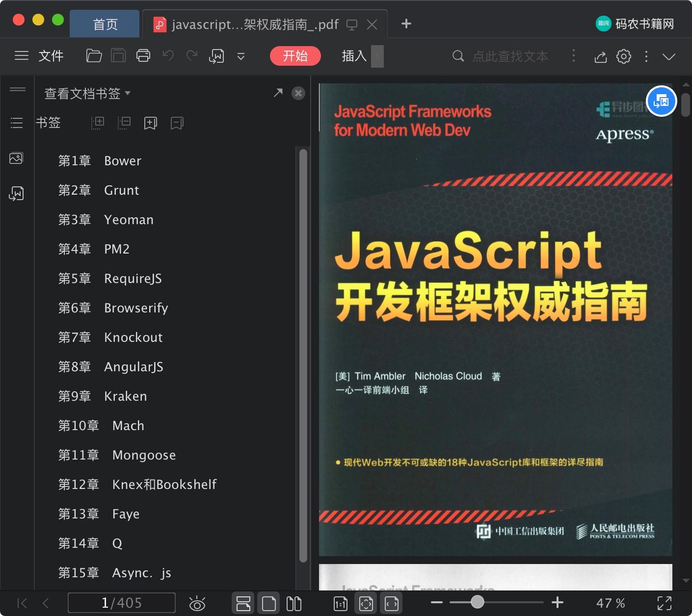Go to bookmark 第6章 Browserify

click(113, 308)
